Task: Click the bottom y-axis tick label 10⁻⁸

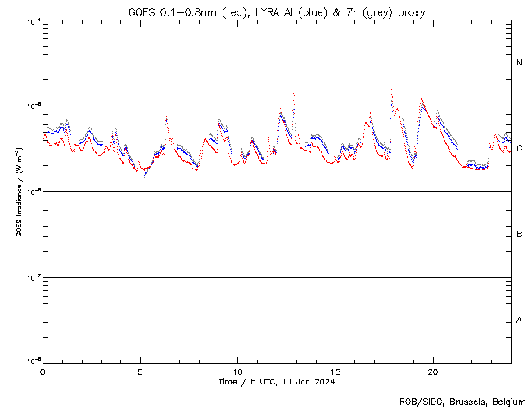Action: (31, 361)
